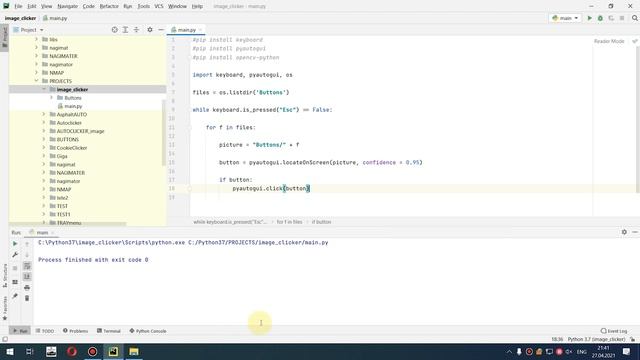Run main with the green toolbar play icon
Screen dimensions: 640x360
tap(589, 18)
